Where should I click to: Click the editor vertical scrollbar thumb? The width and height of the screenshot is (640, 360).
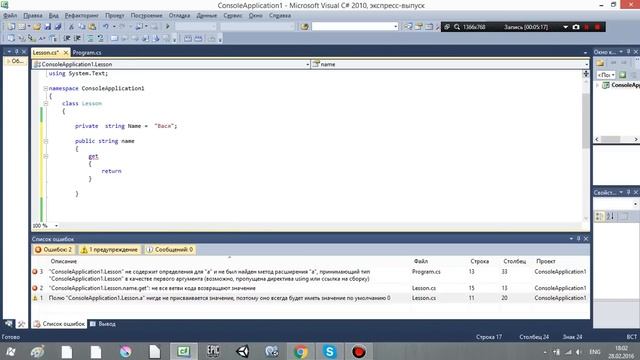586,120
